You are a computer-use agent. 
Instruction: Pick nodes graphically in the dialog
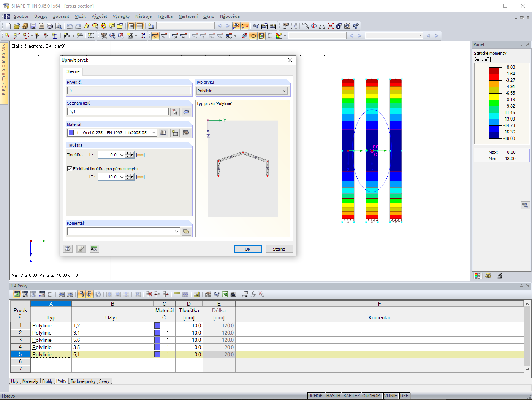pos(175,111)
